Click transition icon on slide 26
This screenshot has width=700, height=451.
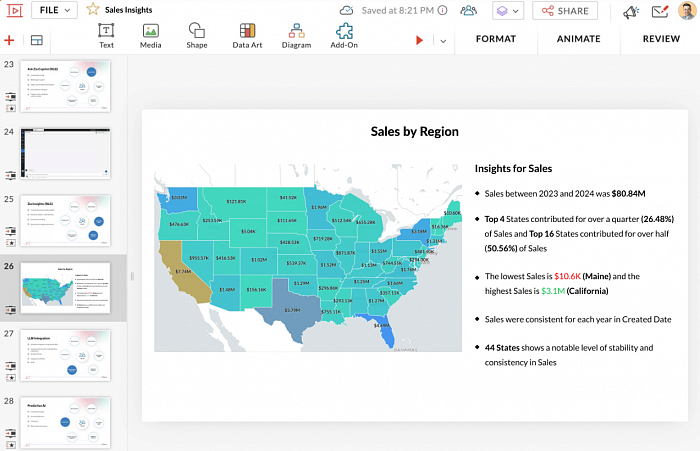pyautogui.click(x=10, y=309)
